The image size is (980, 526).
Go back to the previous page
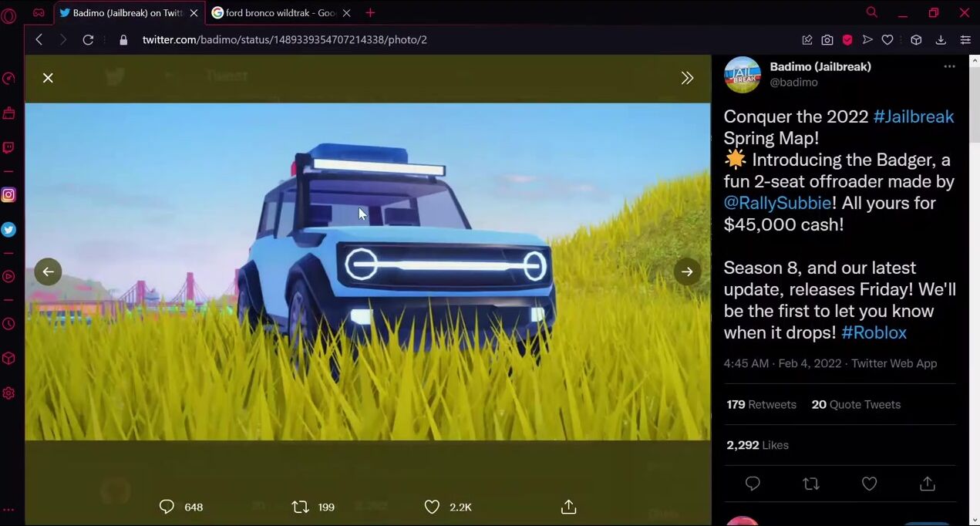click(x=39, y=39)
